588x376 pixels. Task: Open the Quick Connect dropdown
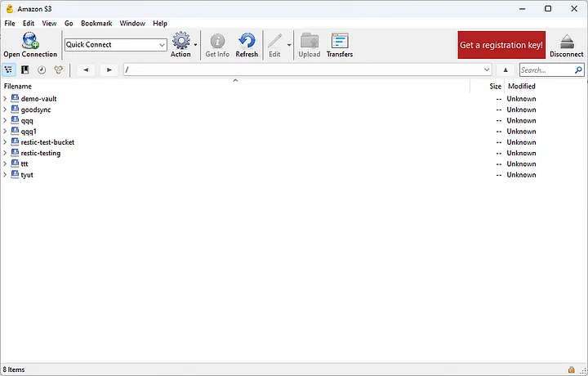coord(162,45)
